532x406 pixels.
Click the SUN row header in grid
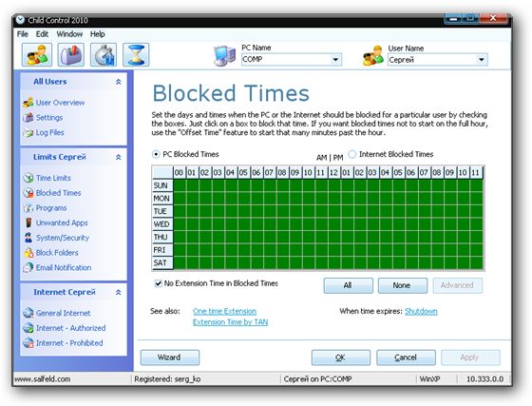(x=162, y=185)
